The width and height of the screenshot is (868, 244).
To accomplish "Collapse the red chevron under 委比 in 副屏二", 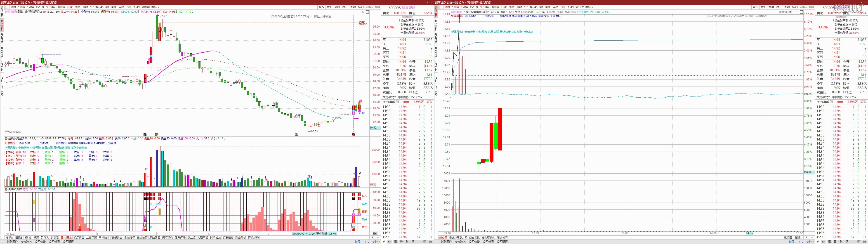I will 407,16.
